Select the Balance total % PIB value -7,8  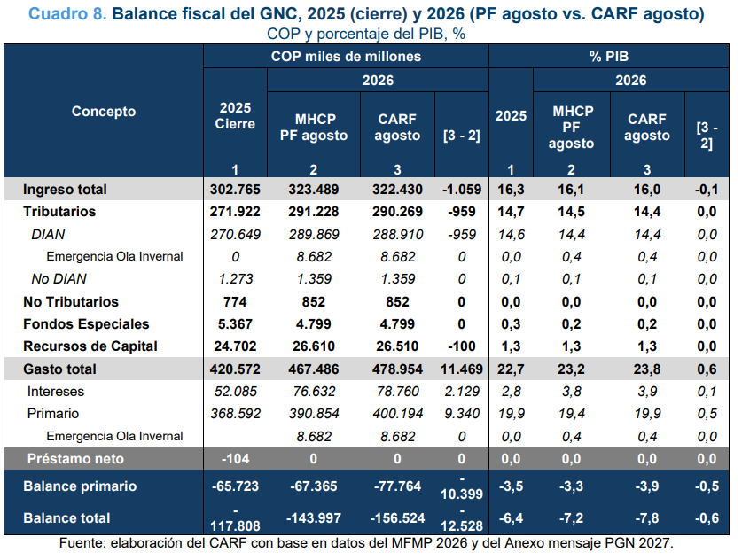coord(647,517)
